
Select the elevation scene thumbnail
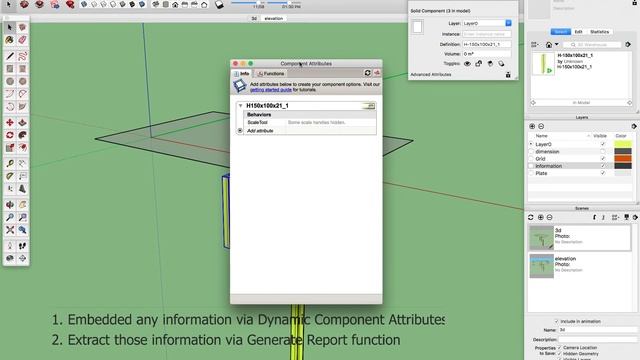coord(541,266)
